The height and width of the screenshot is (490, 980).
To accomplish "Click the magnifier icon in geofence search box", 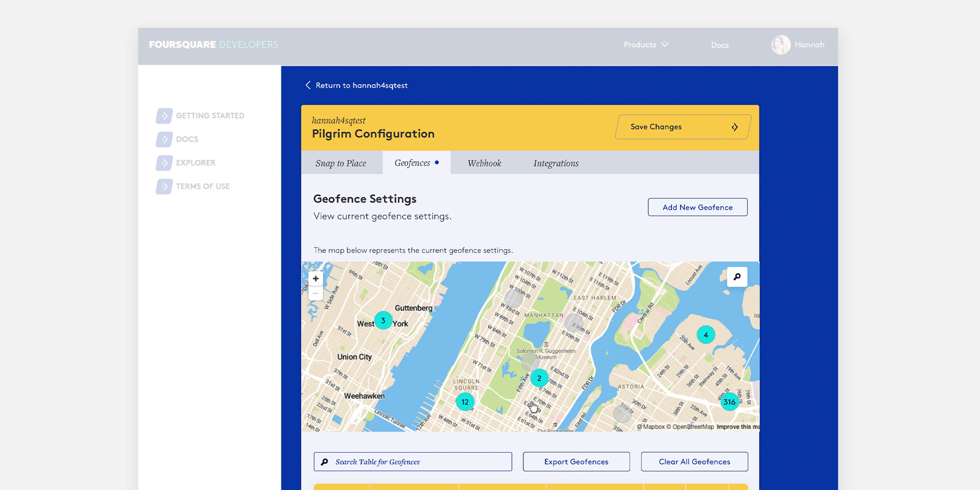I will tap(324, 462).
